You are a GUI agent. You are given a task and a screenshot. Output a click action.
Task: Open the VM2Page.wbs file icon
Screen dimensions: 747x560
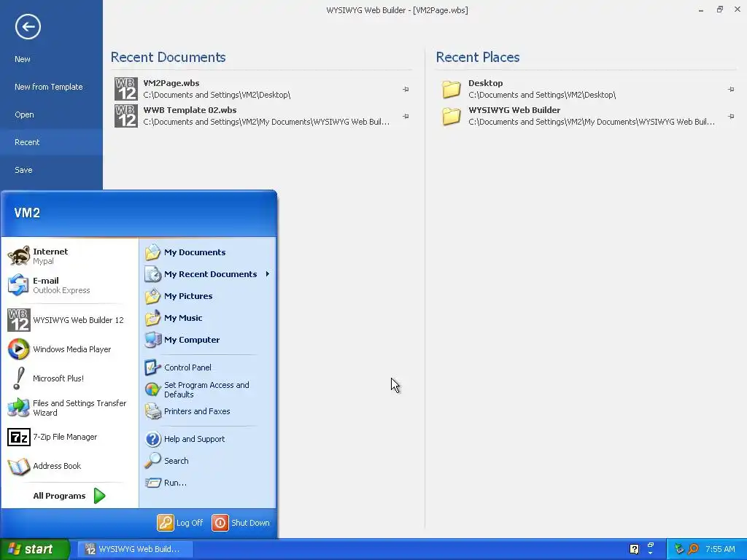(x=125, y=88)
